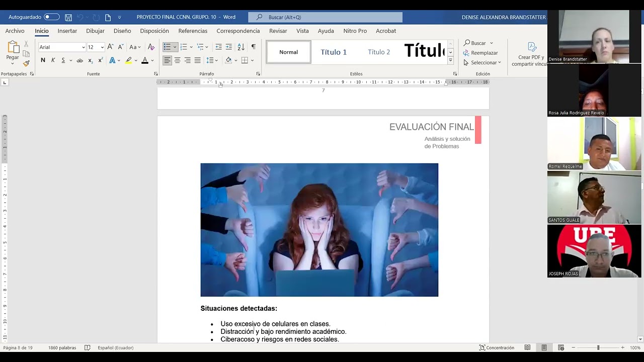Switch to the Diseño tab
This screenshot has height=362, width=644.
point(122,31)
